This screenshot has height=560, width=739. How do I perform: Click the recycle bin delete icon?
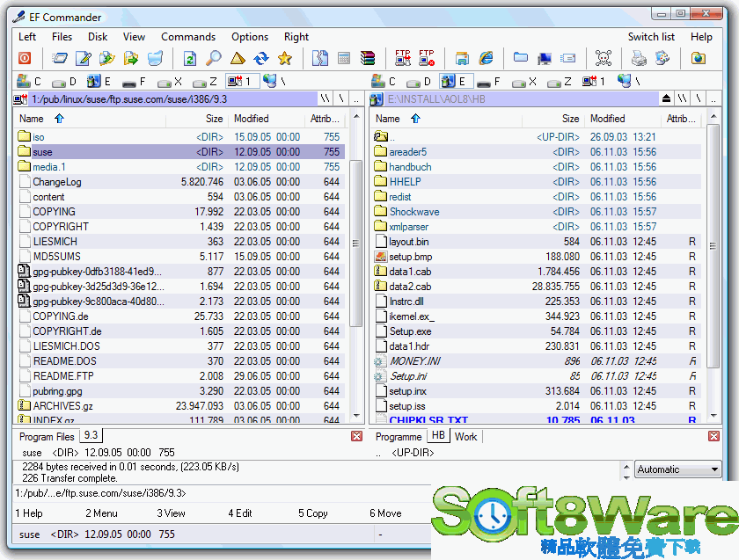(155, 58)
